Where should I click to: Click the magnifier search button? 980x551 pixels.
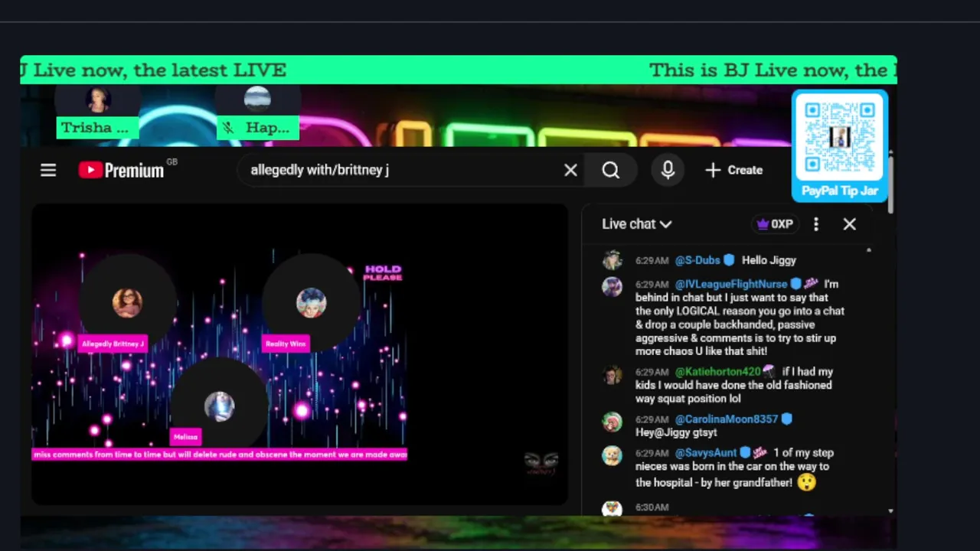point(610,170)
